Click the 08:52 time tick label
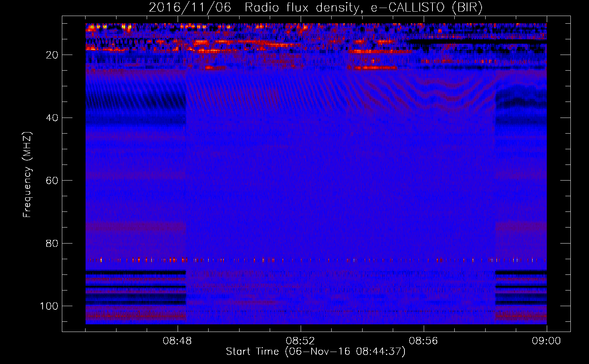 coord(300,341)
